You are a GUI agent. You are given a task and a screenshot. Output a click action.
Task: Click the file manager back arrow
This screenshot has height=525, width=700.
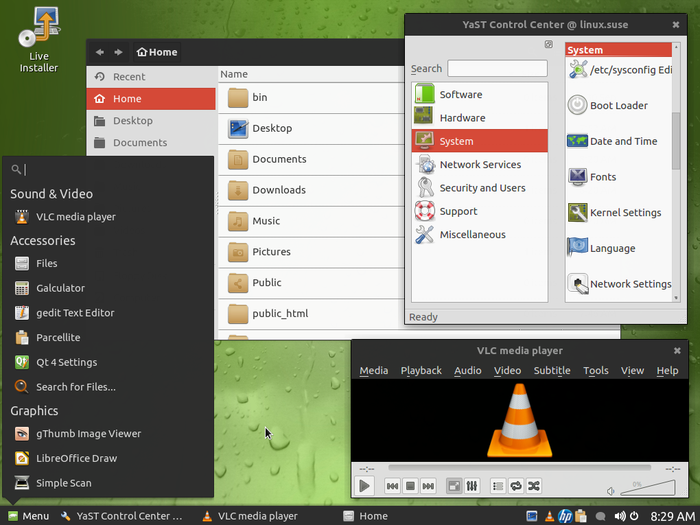(x=100, y=52)
